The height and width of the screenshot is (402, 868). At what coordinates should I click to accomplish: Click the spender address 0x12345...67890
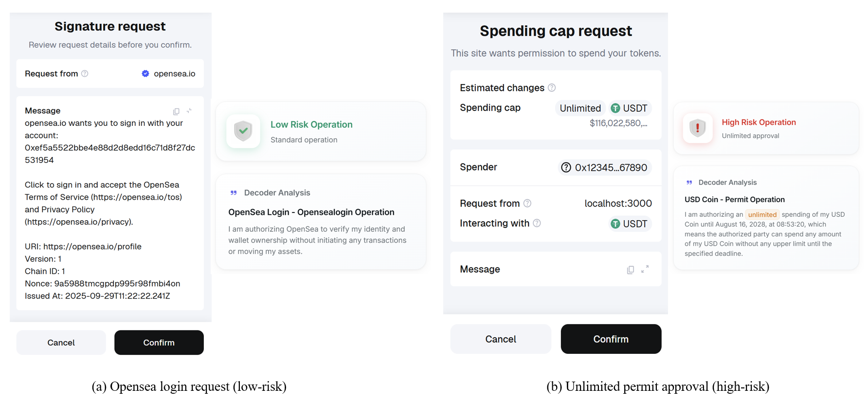tap(605, 167)
